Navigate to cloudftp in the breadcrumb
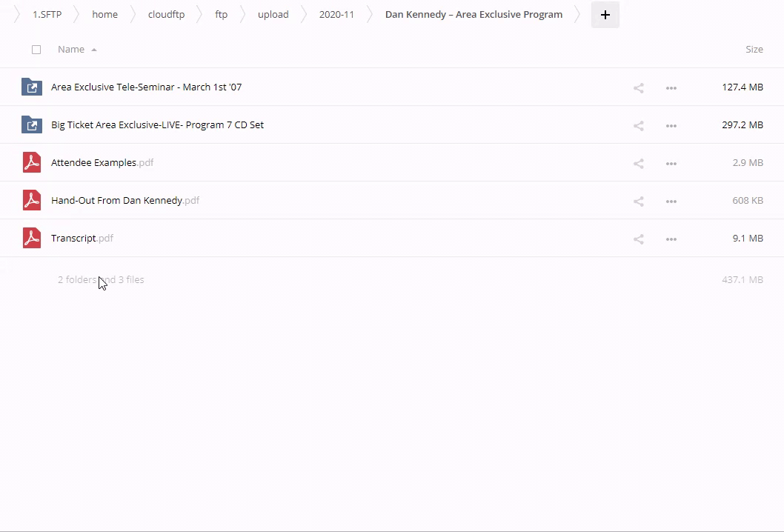784x532 pixels. pyautogui.click(x=166, y=15)
